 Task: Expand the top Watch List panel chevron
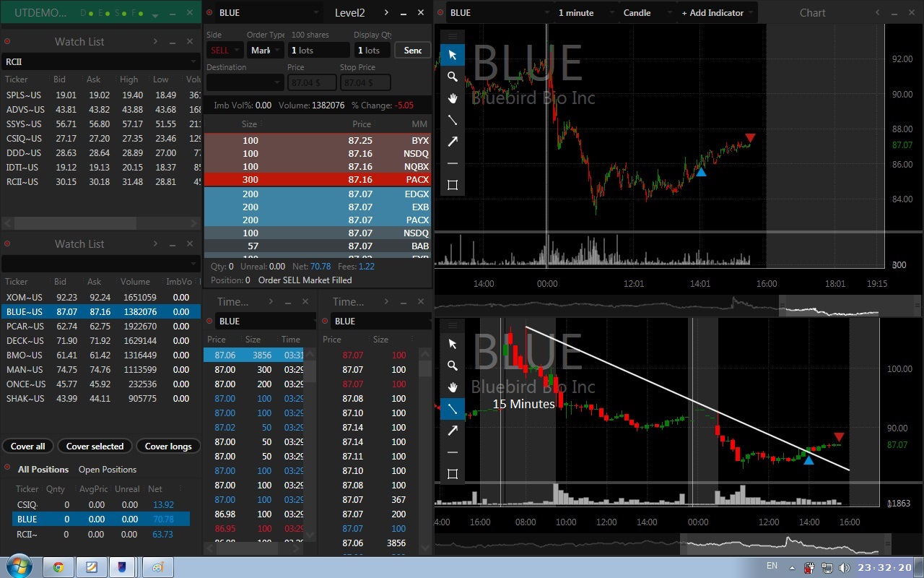155,42
